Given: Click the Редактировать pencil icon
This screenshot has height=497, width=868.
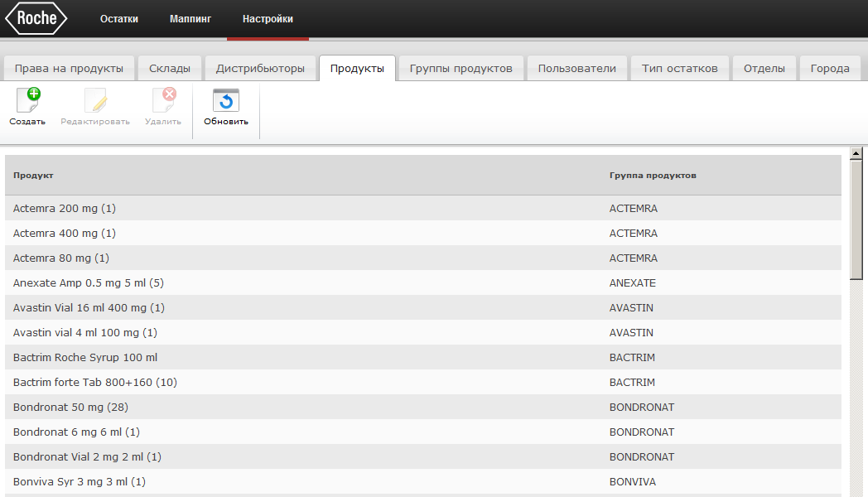Looking at the screenshot, I should pyautogui.click(x=95, y=101).
